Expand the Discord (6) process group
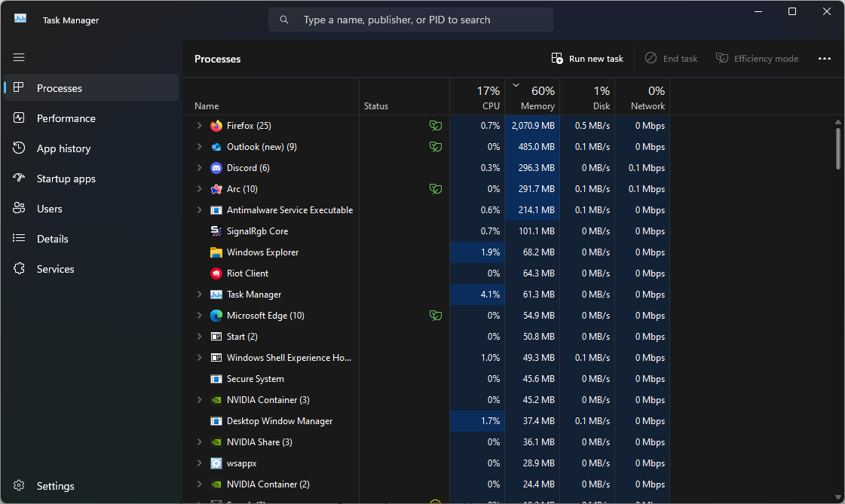This screenshot has width=845, height=504. (200, 168)
